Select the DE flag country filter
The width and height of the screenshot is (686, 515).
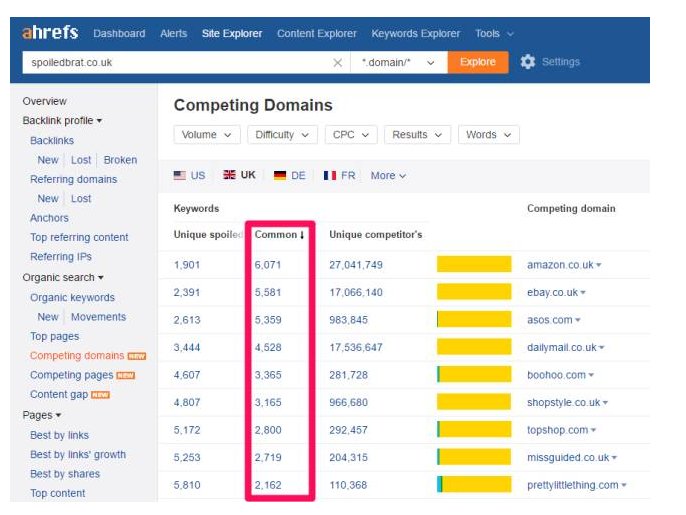(x=290, y=175)
